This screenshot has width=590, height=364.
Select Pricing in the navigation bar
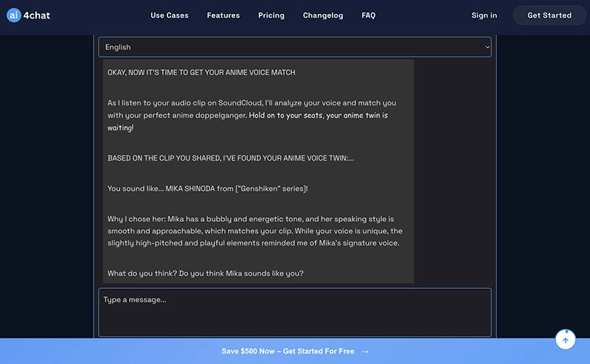point(271,15)
